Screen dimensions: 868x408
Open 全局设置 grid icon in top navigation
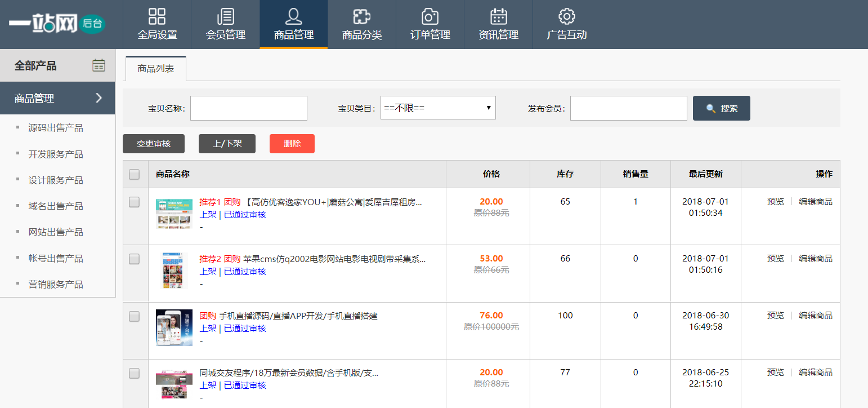tap(157, 16)
